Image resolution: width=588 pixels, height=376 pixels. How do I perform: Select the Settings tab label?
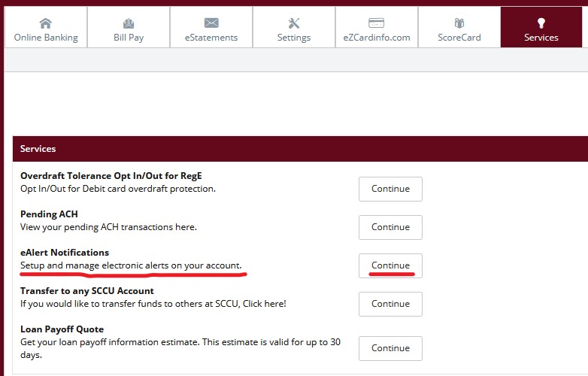point(294,38)
